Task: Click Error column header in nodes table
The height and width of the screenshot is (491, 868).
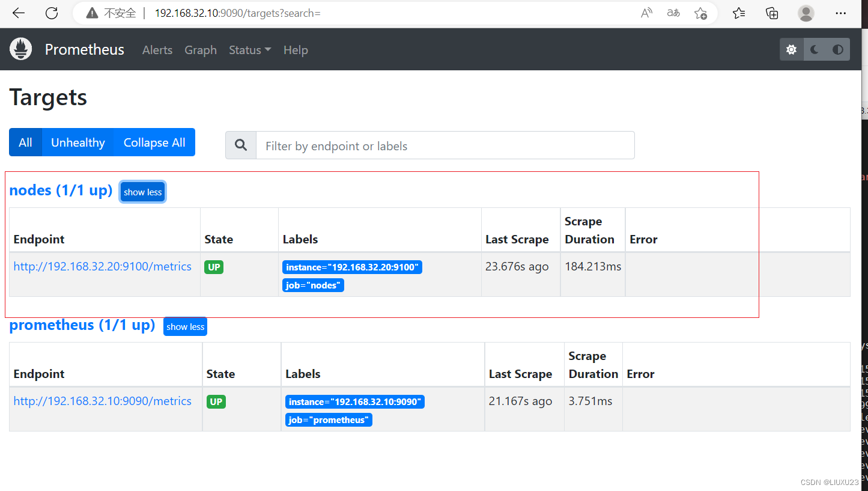Action: [643, 239]
